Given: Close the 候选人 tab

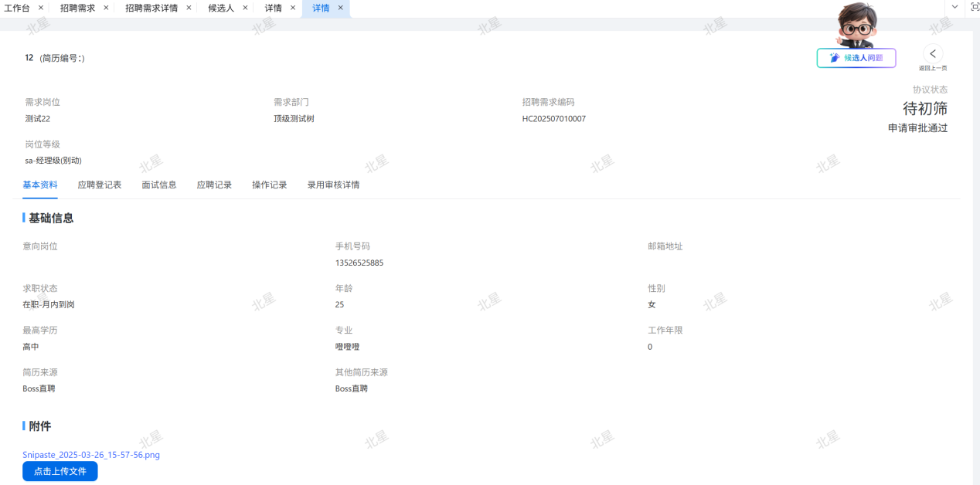Looking at the screenshot, I should pyautogui.click(x=245, y=8).
